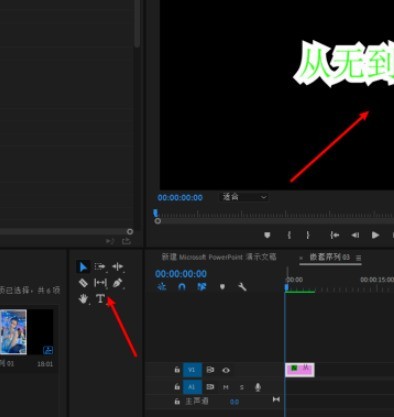Click the 主声道 volume value 0.0
394x417 pixels.
coord(234,402)
